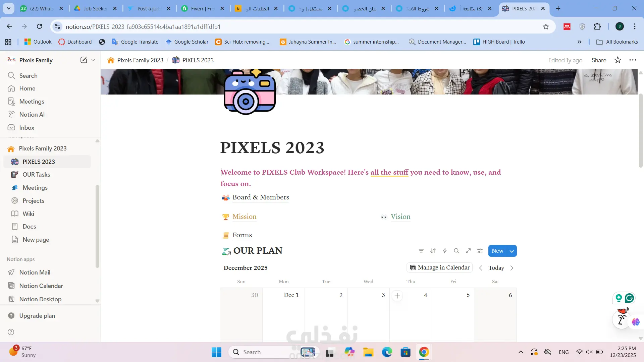This screenshot has width=644, height=362.
Task: Expand the dropdown arrow next to New
Action: pos(512,251)
